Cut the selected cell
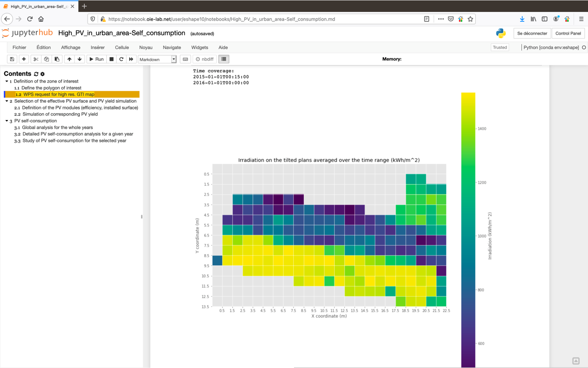This screenshot has height=368, width=588. tap(35, 59)
